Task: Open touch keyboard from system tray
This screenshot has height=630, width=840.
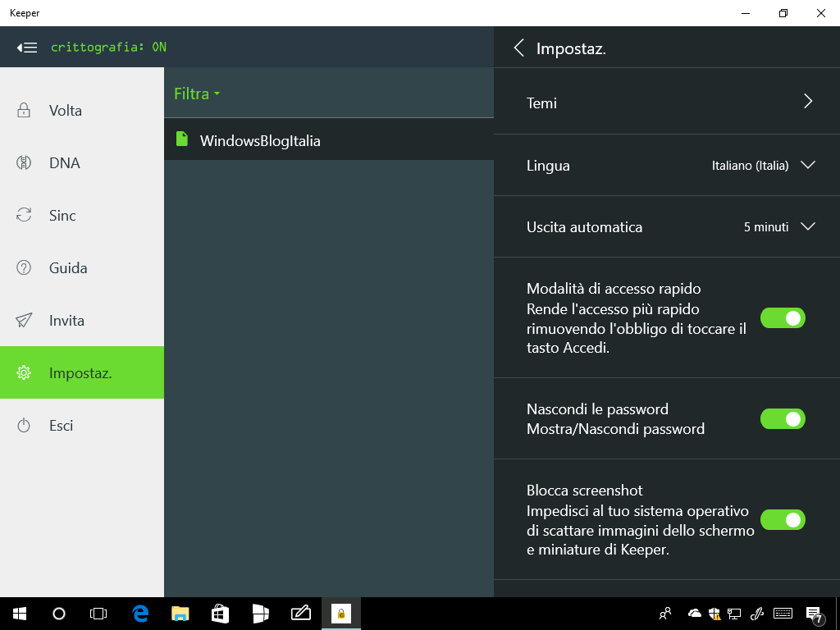Action: (x=783, y=614)
